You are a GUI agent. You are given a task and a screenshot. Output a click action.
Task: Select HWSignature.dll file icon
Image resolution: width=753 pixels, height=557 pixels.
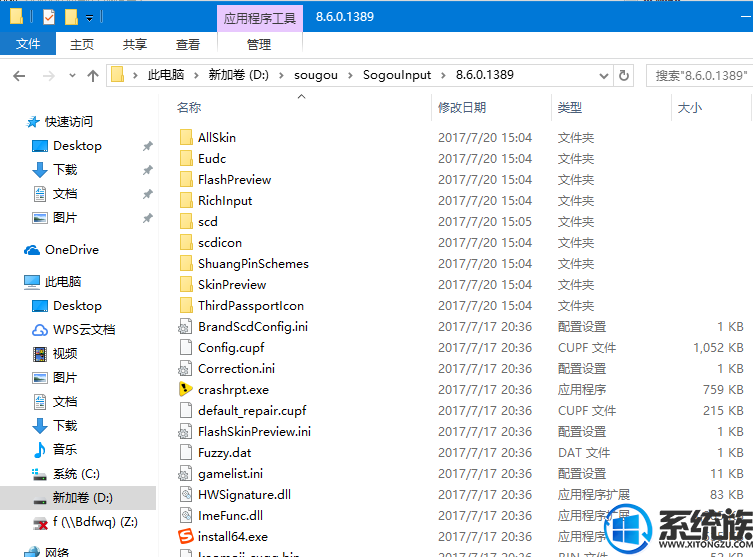click(185, 495)
